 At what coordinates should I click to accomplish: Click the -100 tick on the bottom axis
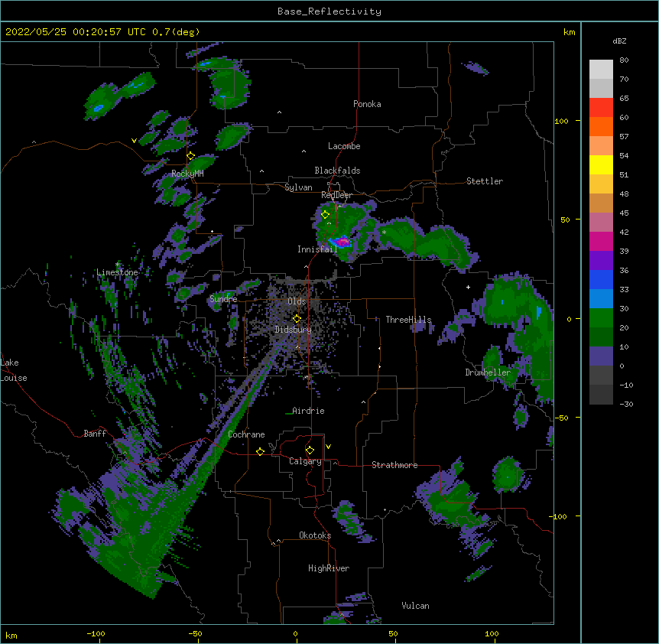(x=96, y=633)
